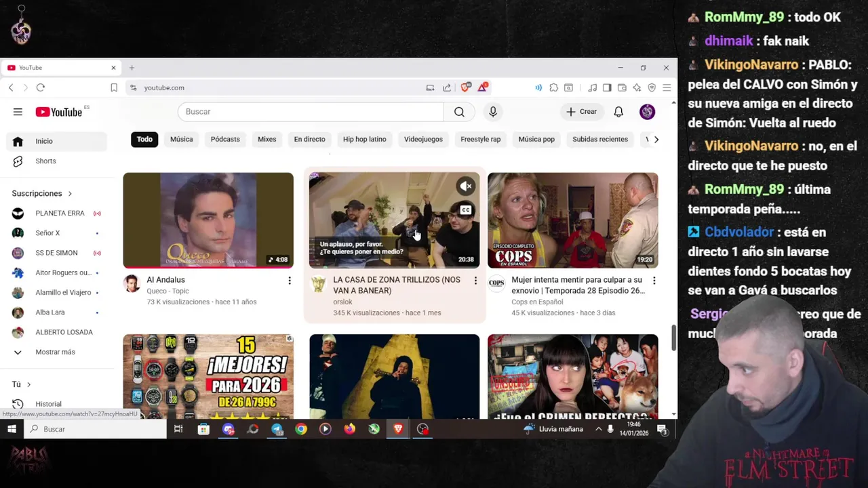Viewport: 868px width, 488px height.
Task: Open a new browser tab
Action: [x=132, y=68]
